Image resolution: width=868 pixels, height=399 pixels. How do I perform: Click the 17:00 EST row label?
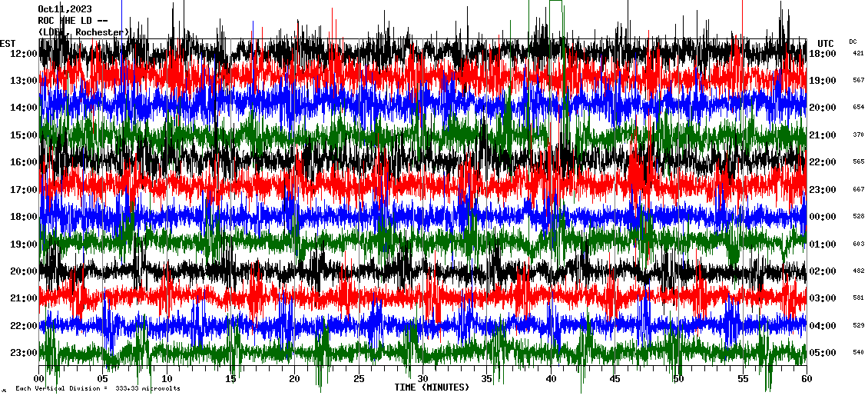[x=24, y=190]
